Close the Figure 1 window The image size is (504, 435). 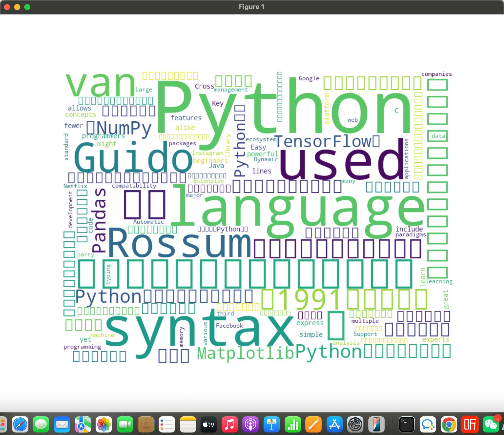[x=7, y=7]
